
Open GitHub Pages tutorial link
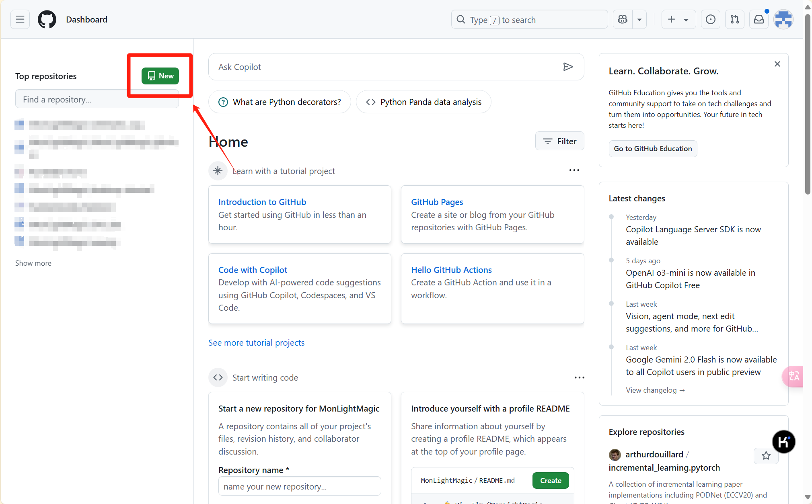coord(437,202)
